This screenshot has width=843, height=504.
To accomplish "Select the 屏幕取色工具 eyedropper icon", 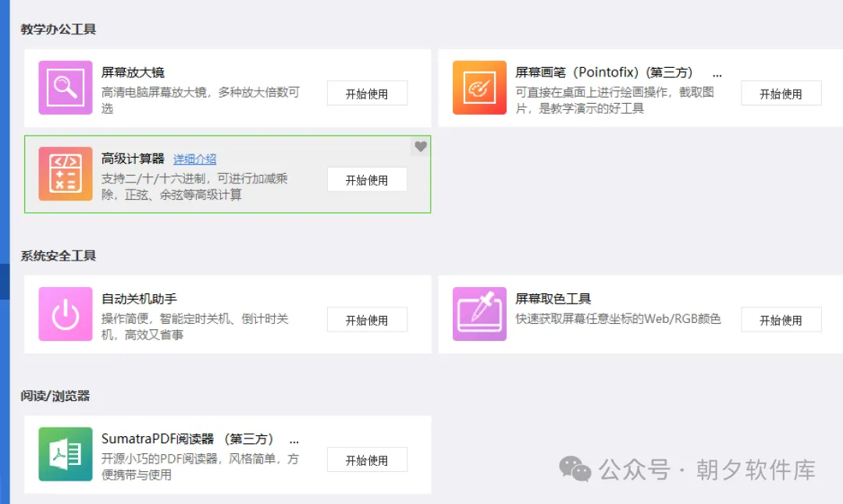I will [x=478, y=314].
